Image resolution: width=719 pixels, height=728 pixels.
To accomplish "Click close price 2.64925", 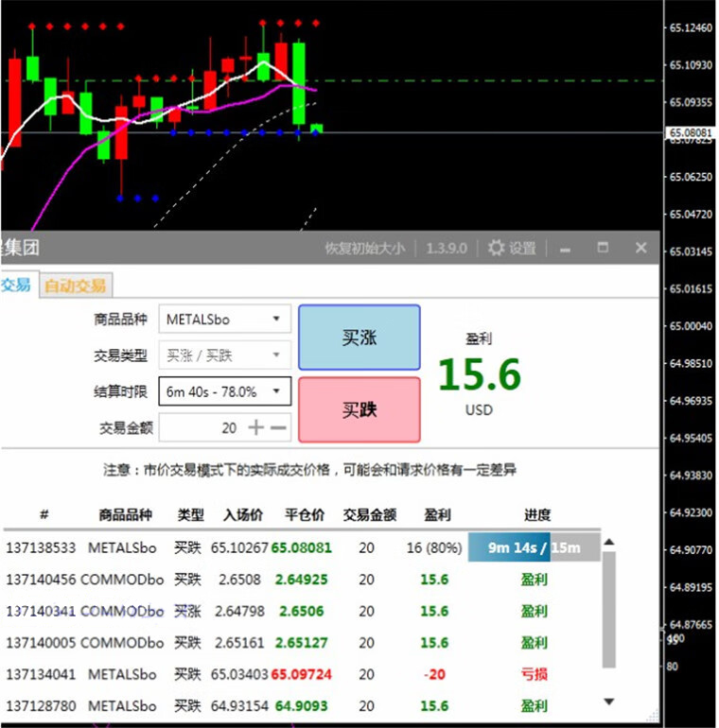I will 301,580.
